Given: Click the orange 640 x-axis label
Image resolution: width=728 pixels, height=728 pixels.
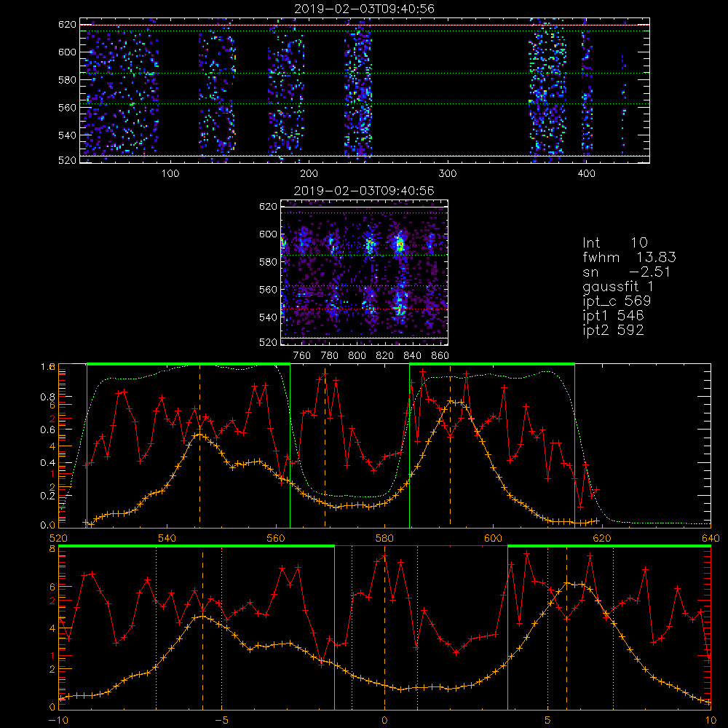Looking at the screenshot, I should coord(711,539).
